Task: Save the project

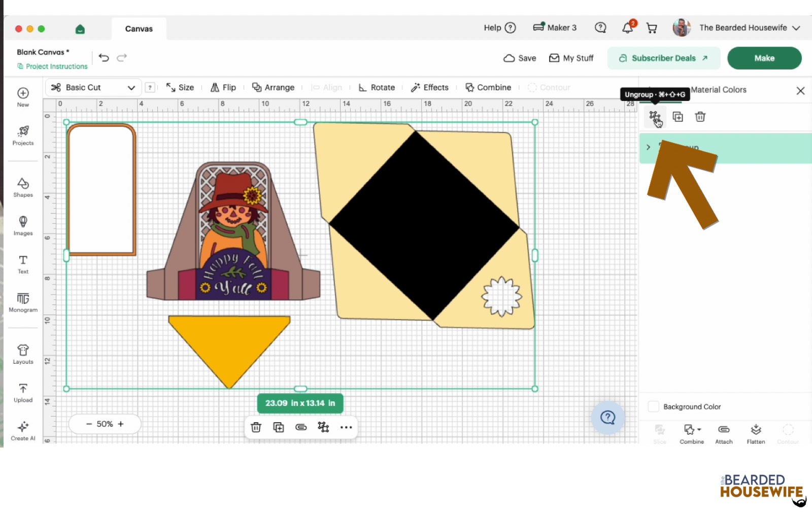Action: click(520, 58)
